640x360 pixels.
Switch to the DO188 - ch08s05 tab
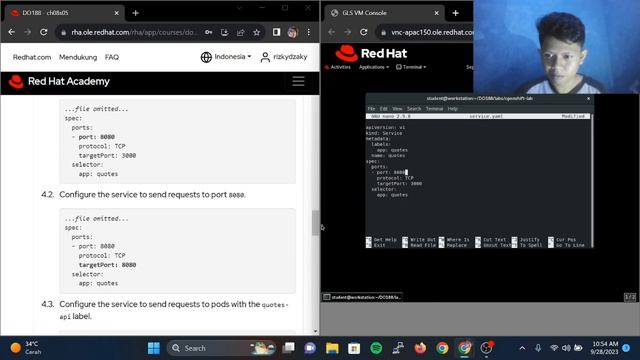coord(65,13)
